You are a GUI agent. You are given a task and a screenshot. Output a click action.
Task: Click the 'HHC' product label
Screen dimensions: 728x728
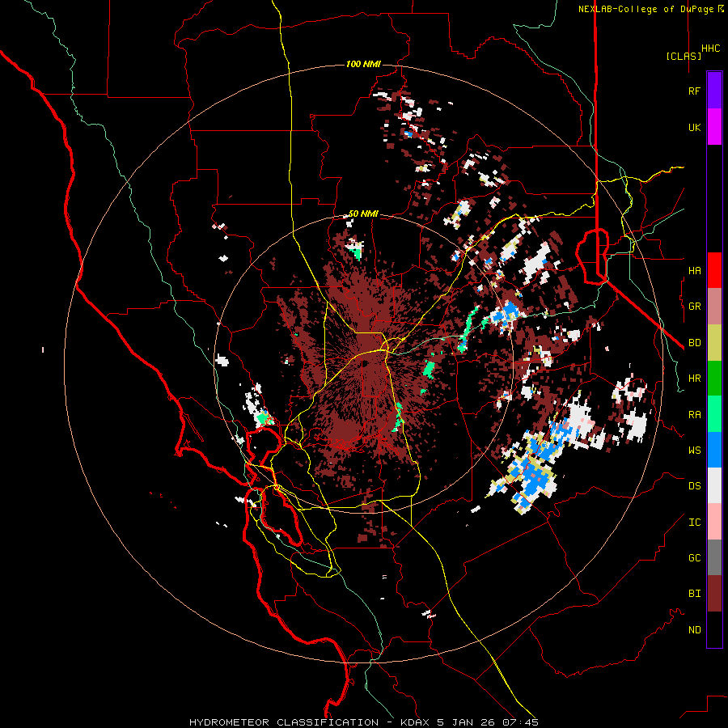[x=710, y=49]
